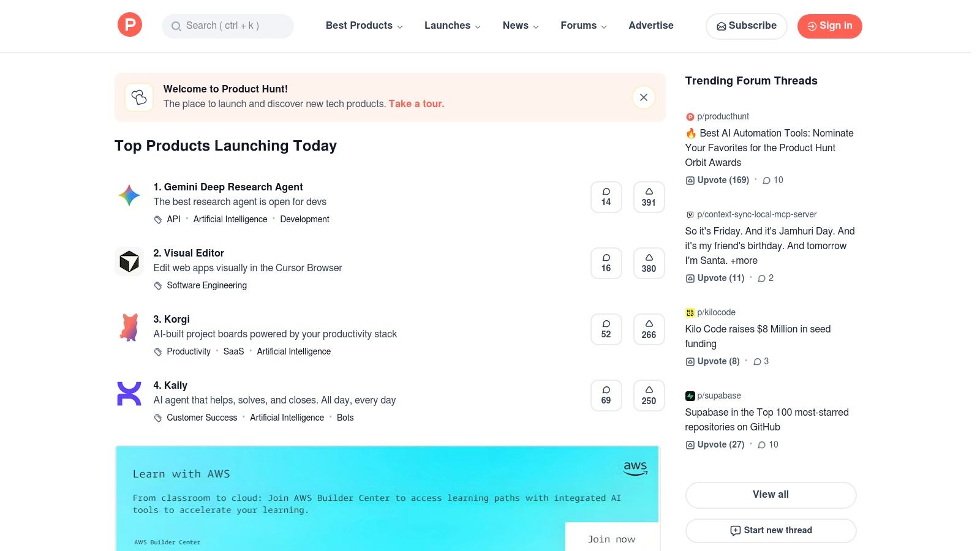Open comments for Korgi
This screenshot has width=980, height=551.
click(606, 329)
